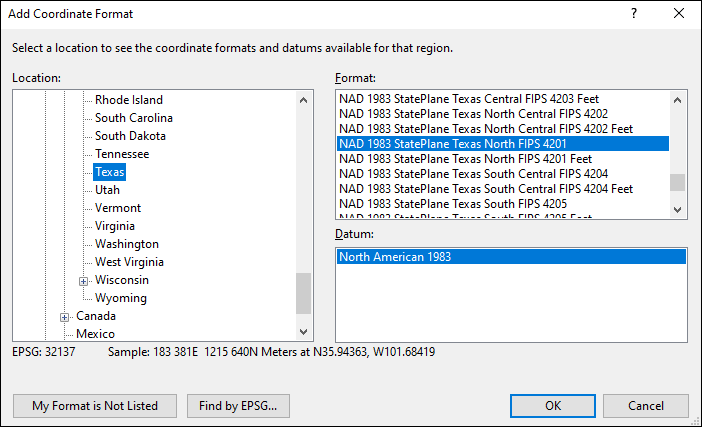This screenshot has width=702, height=427.
Task: Click Location list scroll up arrow
Action: point(304,100)
